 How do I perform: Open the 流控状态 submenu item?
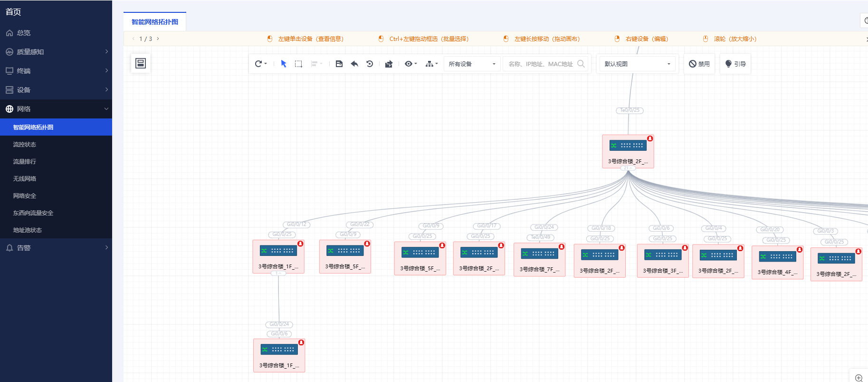(x=56, y=144)
